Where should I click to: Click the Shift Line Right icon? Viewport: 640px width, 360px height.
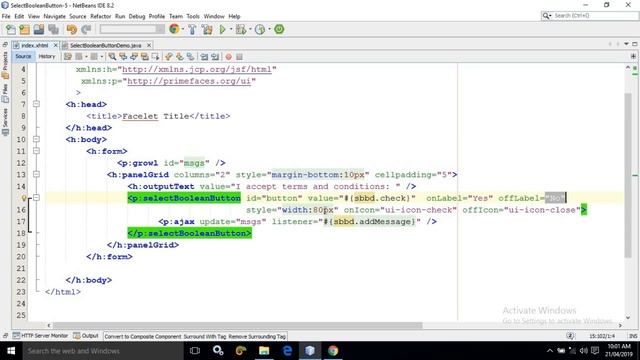215,57
